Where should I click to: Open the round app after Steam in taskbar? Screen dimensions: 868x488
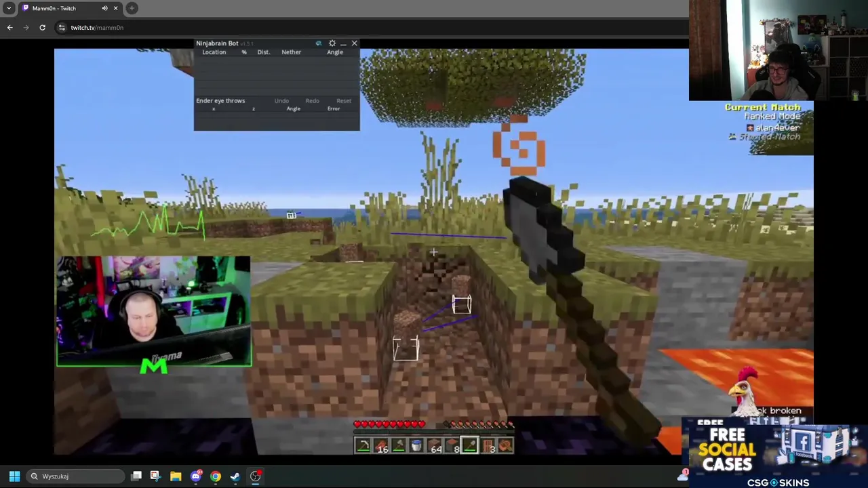pos(256,476)
